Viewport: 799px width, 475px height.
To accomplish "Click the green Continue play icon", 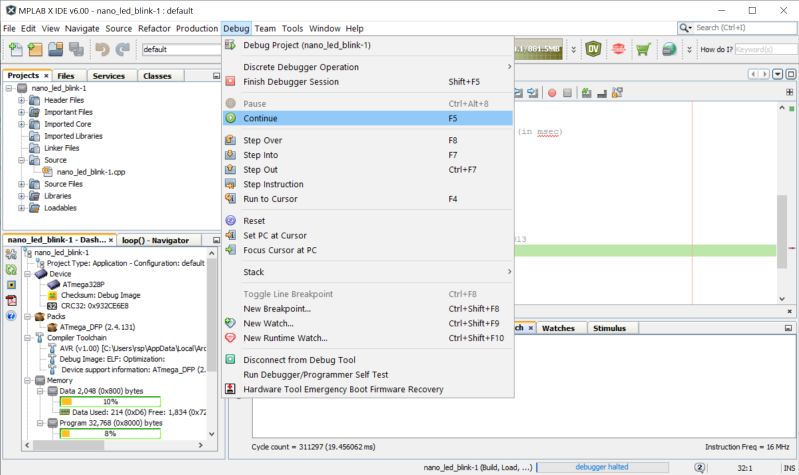I will point(230,118).
